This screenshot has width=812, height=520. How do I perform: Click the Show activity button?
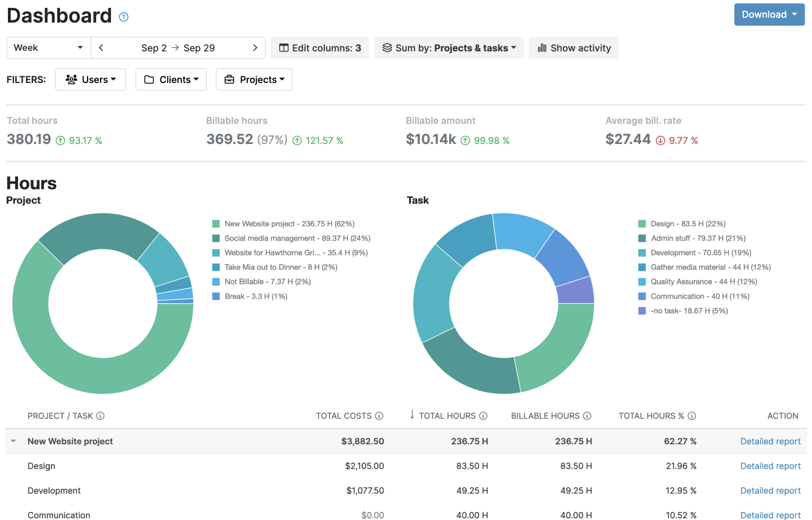574,48
